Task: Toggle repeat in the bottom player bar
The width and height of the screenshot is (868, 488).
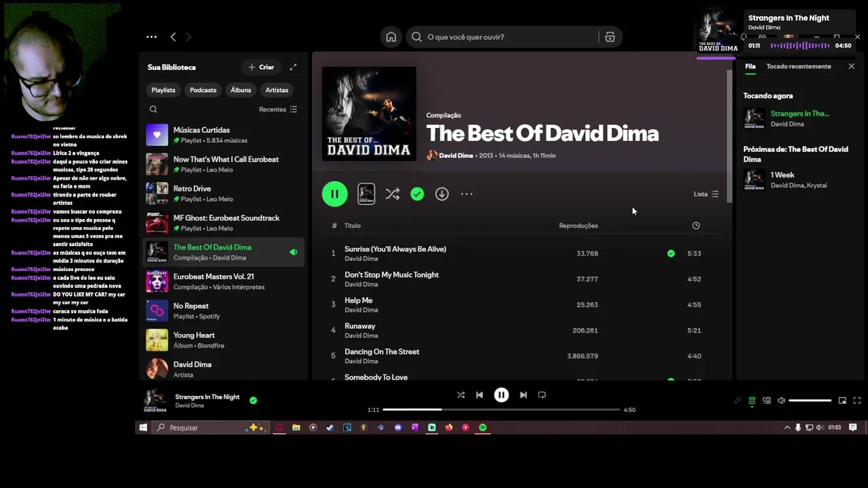Action: pyautogui.click(x=542, y=395)
